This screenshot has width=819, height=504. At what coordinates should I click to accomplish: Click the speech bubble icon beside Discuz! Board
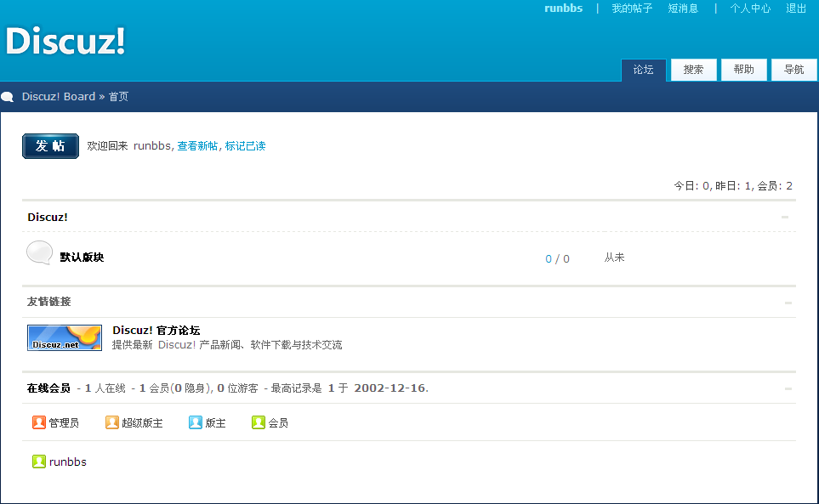pyautogui.click(x=8, y=97)
